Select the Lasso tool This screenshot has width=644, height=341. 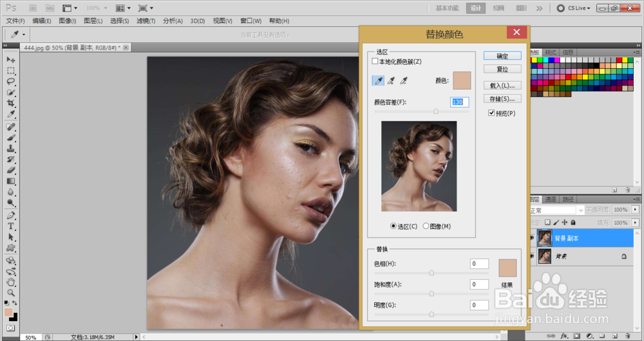click(11, 81)
